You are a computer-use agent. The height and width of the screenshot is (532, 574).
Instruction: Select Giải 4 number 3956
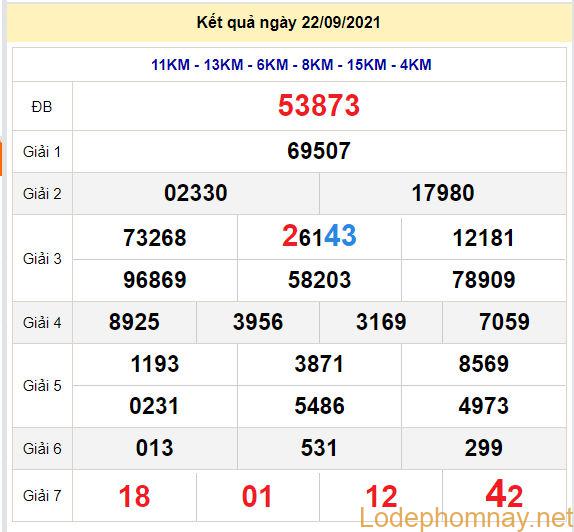click(258, 322)
